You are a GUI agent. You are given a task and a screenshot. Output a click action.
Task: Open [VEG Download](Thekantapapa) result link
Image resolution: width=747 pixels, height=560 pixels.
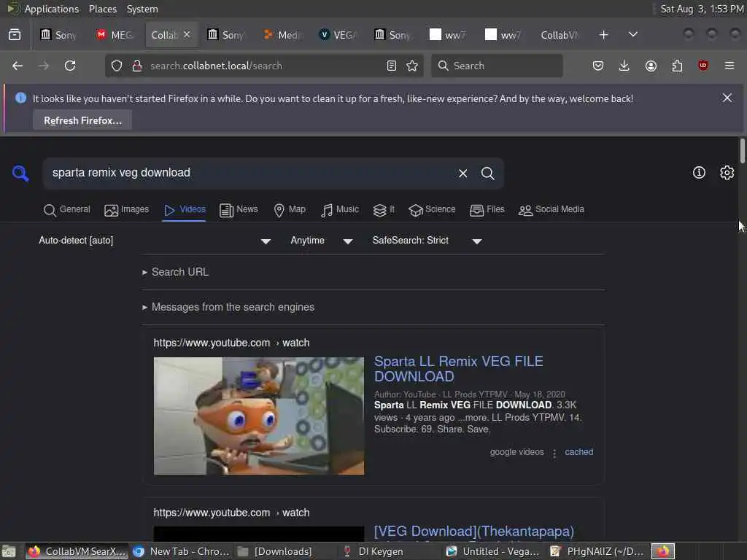474,531
